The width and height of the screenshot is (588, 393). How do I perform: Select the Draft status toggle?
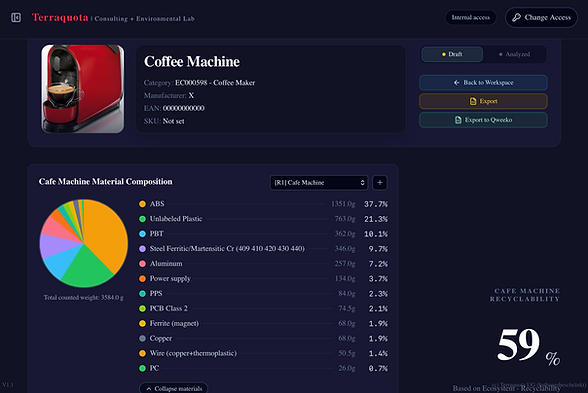(452, 54)
